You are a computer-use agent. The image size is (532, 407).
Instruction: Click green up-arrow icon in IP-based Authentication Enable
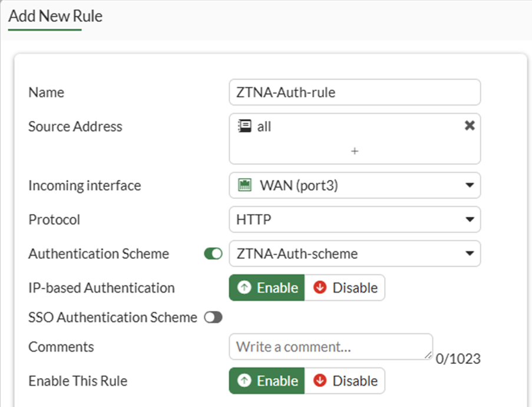pos(244,288)
